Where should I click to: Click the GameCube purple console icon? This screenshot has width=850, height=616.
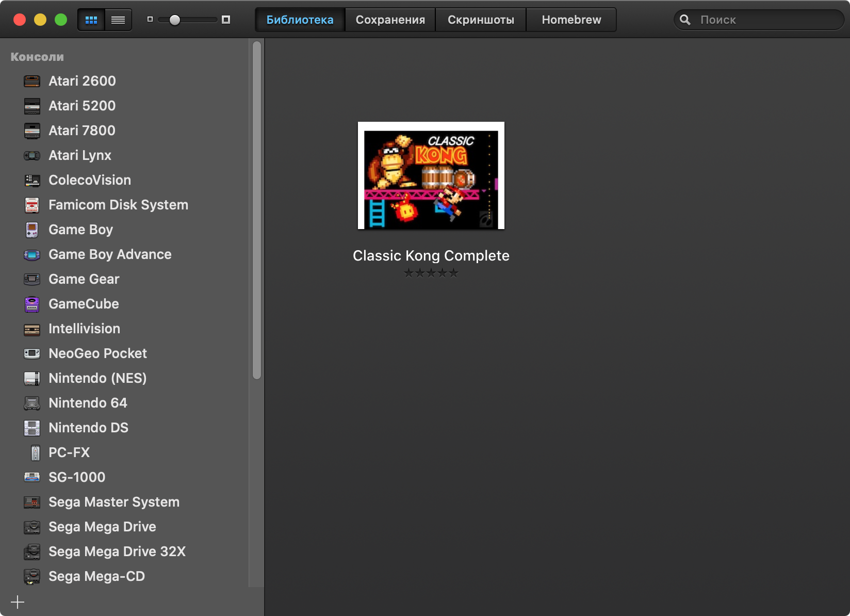click(32, 304)
